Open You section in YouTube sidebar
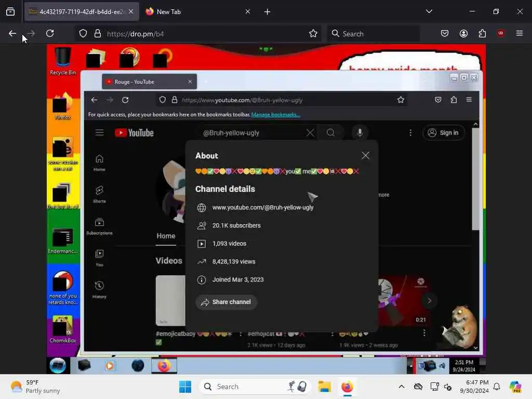532x399 pixels. [99, 258]
